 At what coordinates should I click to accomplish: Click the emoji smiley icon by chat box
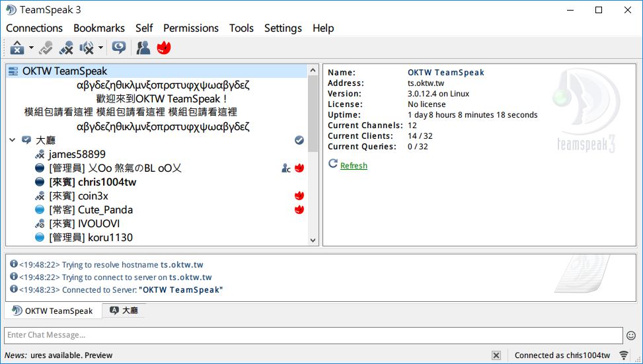[631, 336]
